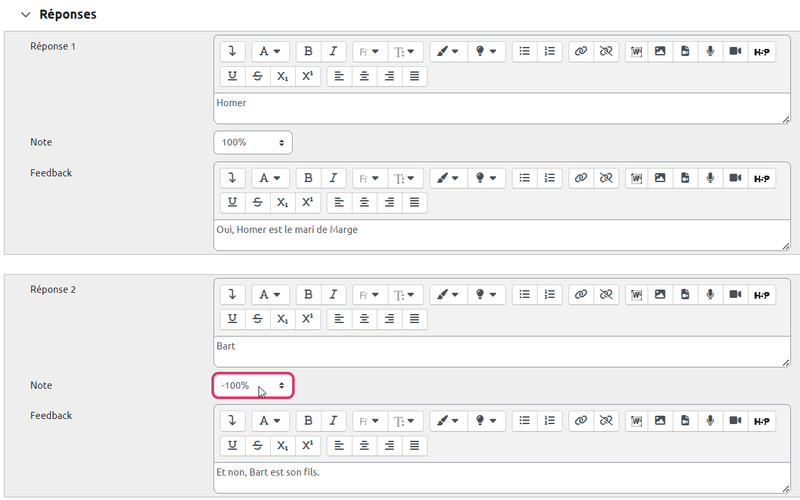
Task: Open paragraph style A dropdown in Réponse 2 feedback
Action: click(x=268, y=420)
